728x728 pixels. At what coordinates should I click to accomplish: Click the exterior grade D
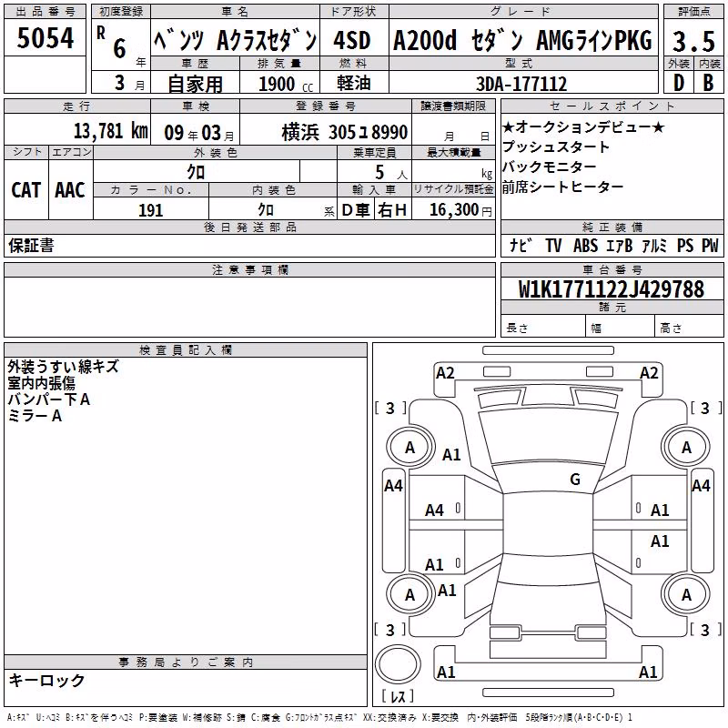pyautogui.click(x=678, y=83)
